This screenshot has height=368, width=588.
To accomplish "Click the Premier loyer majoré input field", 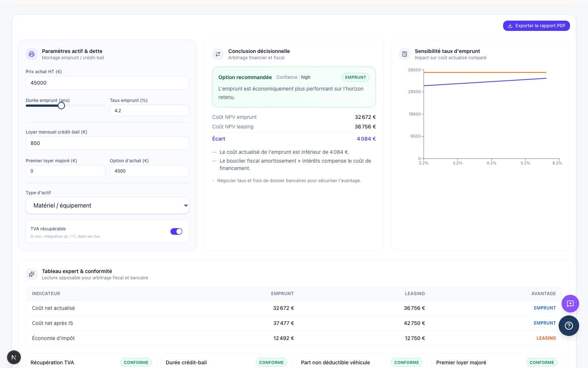I will coord(65,171).
